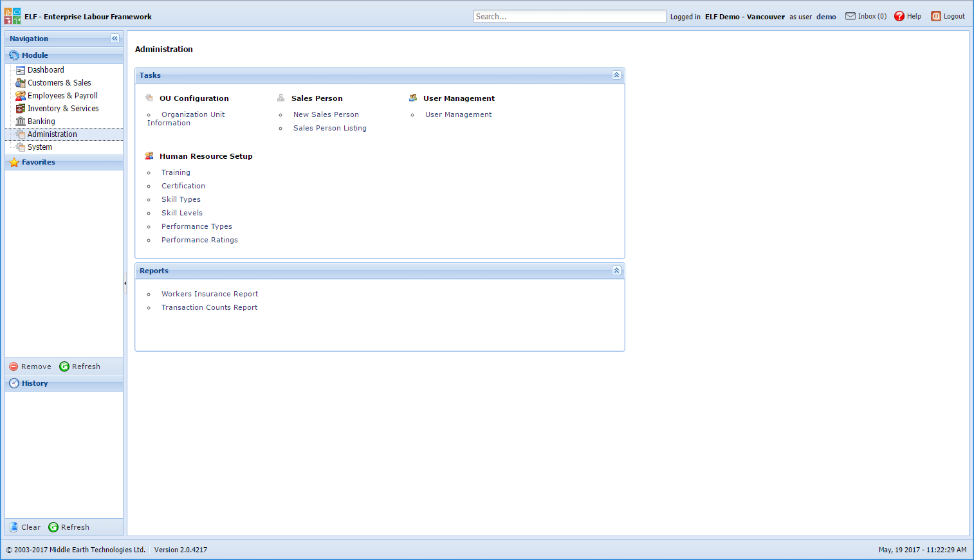
Task: Click the Refresh icon next to Remove
Action: (64, 366)
